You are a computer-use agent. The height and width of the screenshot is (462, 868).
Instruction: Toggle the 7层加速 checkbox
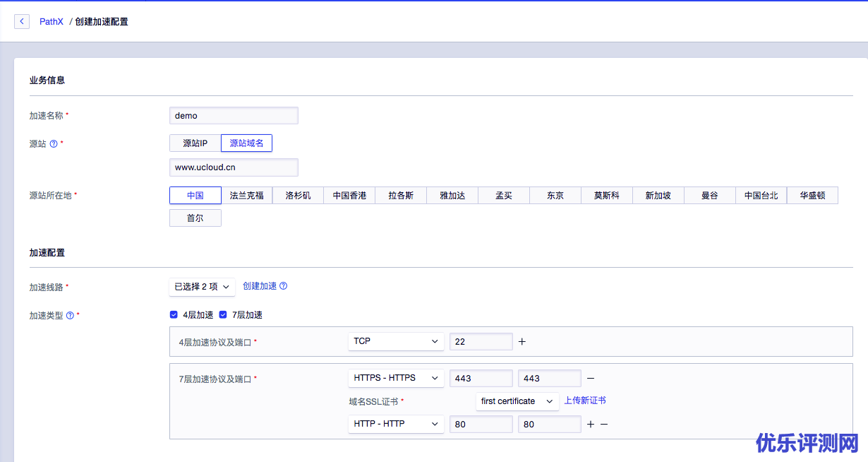[223, 315]
